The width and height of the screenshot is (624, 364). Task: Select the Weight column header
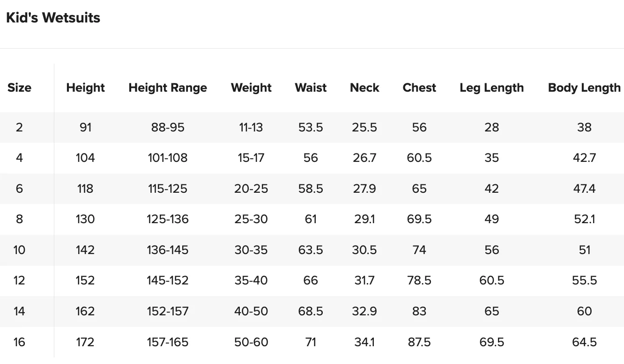252,87
